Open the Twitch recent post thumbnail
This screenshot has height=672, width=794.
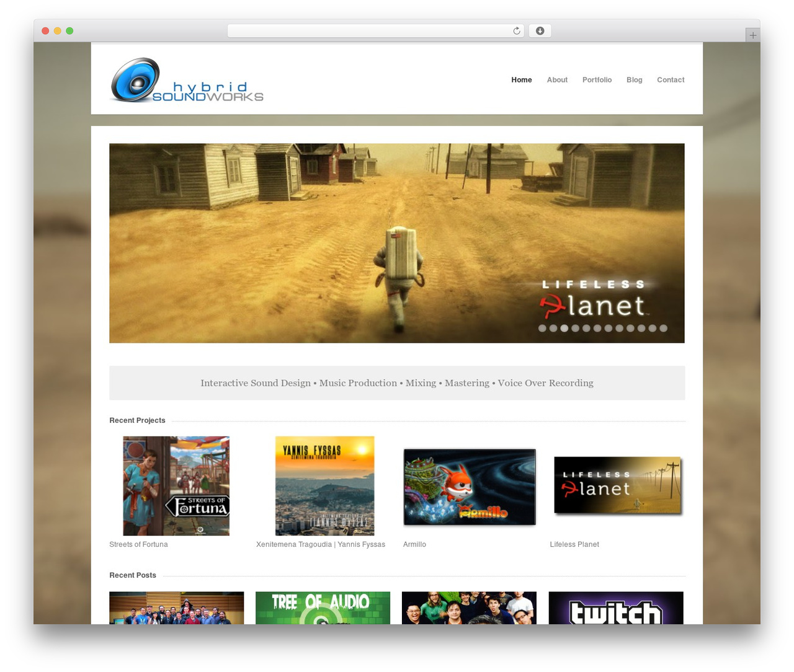(616, 608)
